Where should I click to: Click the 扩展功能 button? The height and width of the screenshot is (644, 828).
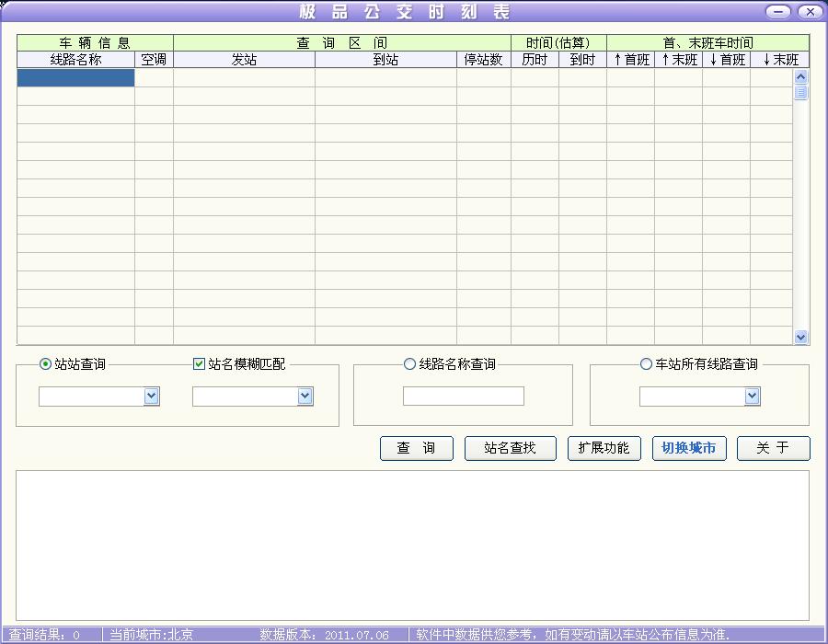tap(604, 448)
